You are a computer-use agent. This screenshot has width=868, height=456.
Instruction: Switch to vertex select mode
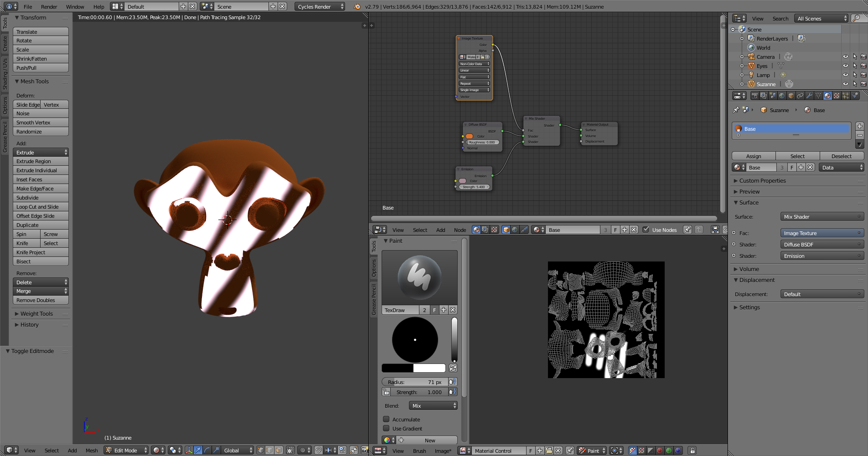click(260, 450)
